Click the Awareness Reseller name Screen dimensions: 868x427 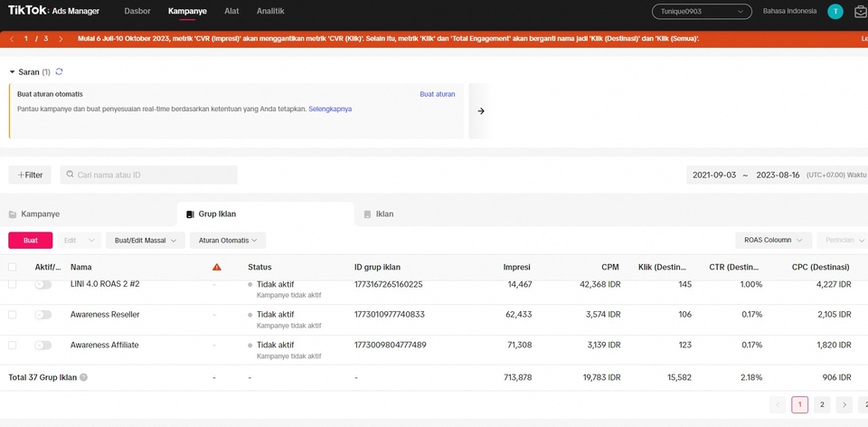pos(105,314)
